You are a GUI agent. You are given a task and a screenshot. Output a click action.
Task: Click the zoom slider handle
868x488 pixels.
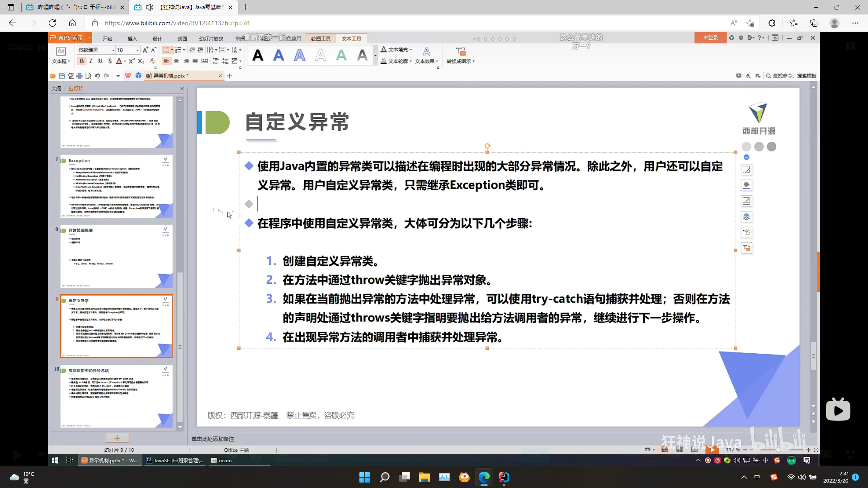[778, 450]
